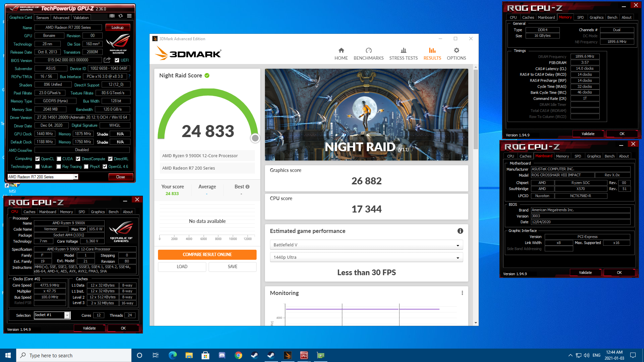644x362 pixels.
Task: Go to 3DMark HOME
Action: click(341, 54)
